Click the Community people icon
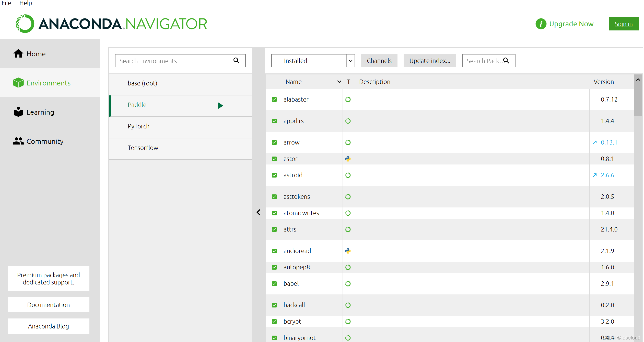Viewport: 644px width, 342px height. 18,141
